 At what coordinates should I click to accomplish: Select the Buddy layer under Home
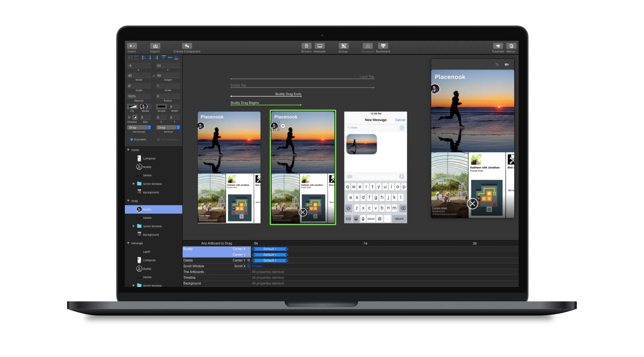[153, 167]
